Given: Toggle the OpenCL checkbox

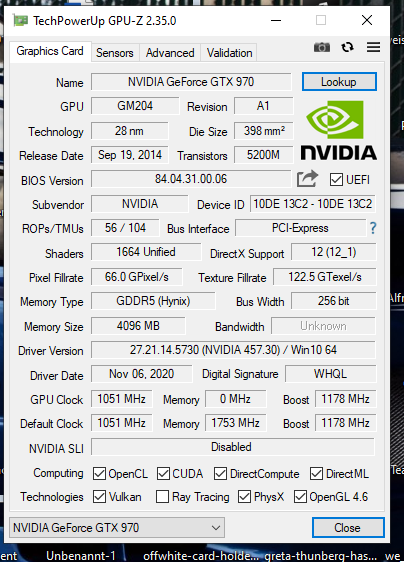Looking at the screenshot, I should (99, 473).
